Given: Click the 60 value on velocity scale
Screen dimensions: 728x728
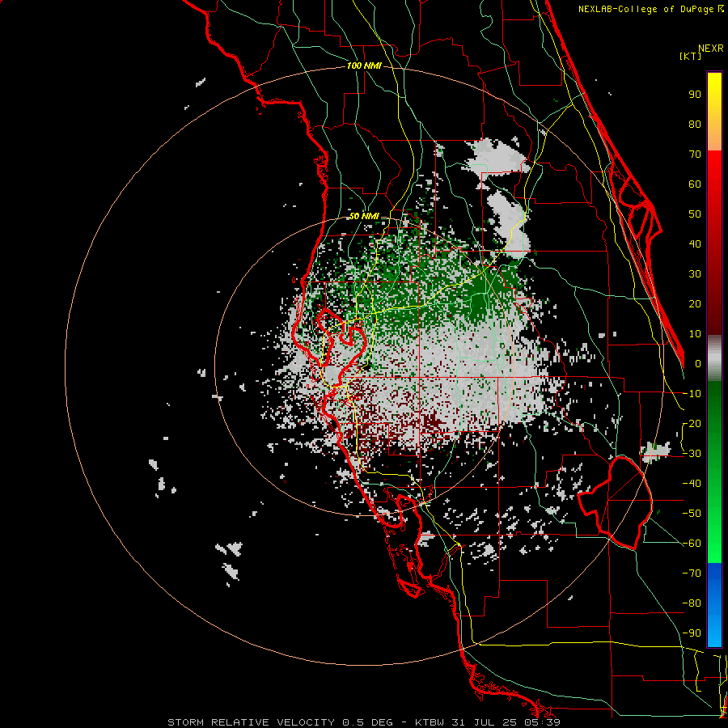Looking at the screenshot, I should pyautogui.click(x=695, y=184).
